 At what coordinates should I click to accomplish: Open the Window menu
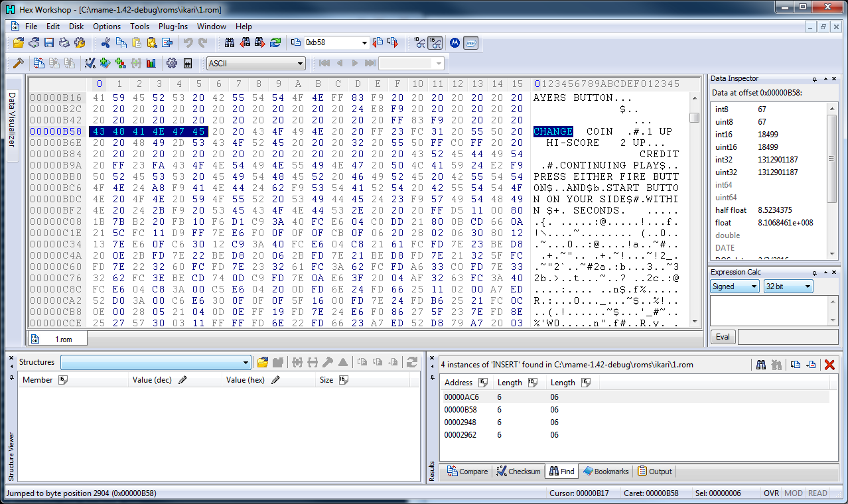coord(212,27)
